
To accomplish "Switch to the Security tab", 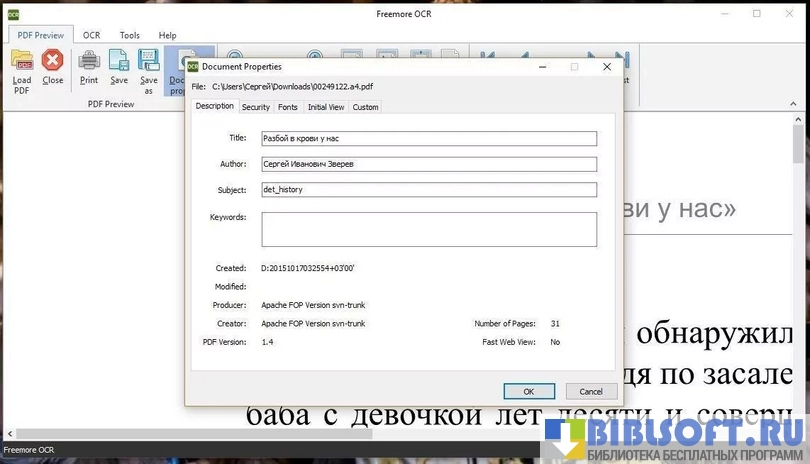I will point(255,107).
